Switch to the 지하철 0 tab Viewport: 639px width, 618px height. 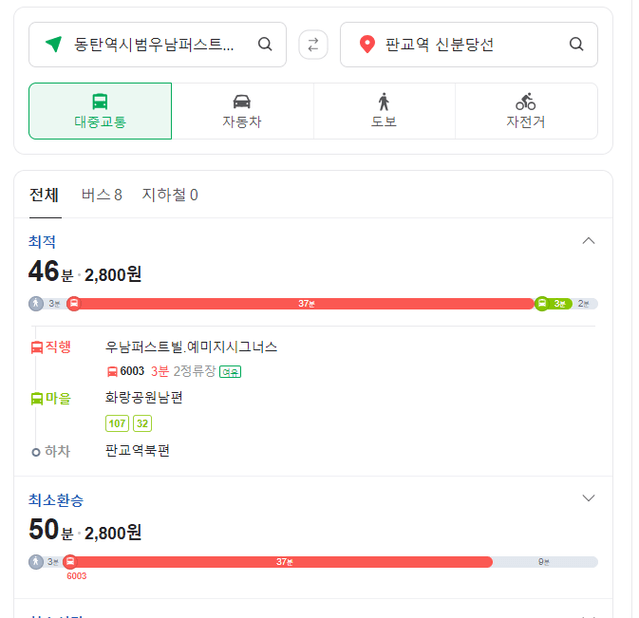tap(170, 195)
